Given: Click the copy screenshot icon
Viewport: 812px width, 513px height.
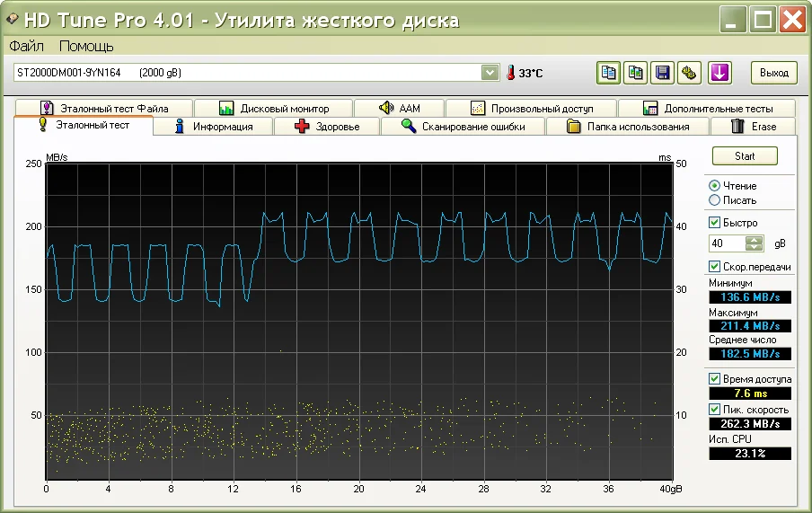Looking at the screenshot, I should pos(636,73).
